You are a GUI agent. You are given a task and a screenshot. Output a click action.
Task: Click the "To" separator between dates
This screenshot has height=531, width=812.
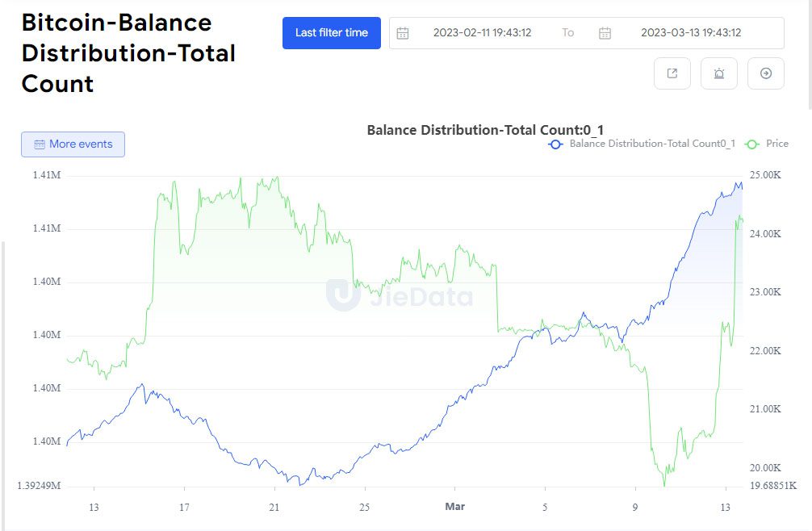568,32
